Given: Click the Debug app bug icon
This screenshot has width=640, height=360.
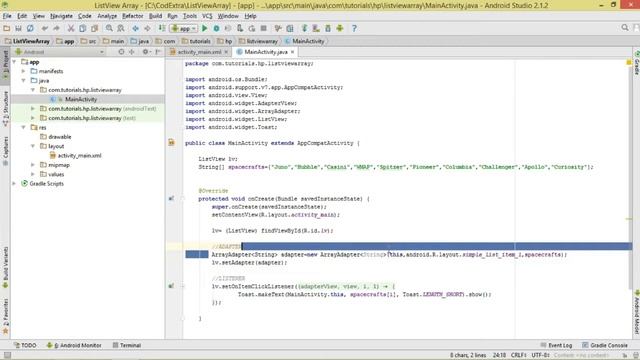Looking at the screenshot, I should click(x=216, y=28).
